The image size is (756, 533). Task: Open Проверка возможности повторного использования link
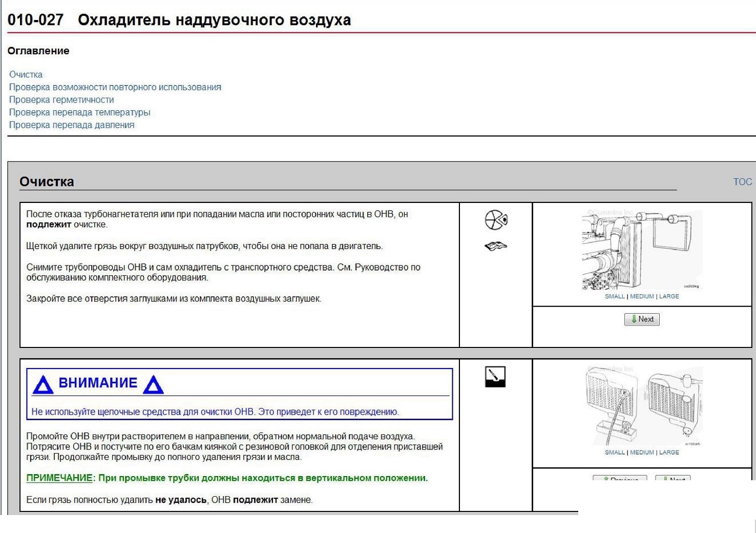click(115, 87)
